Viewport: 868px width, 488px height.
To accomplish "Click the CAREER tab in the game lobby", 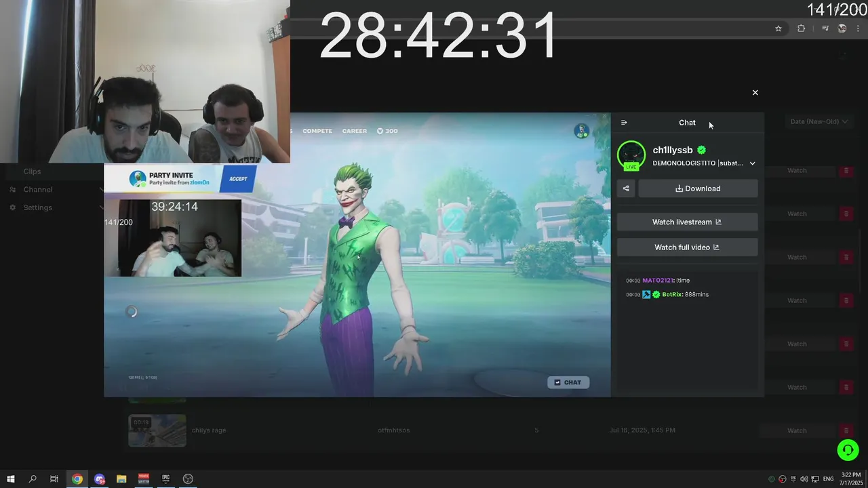I will 354,131.
